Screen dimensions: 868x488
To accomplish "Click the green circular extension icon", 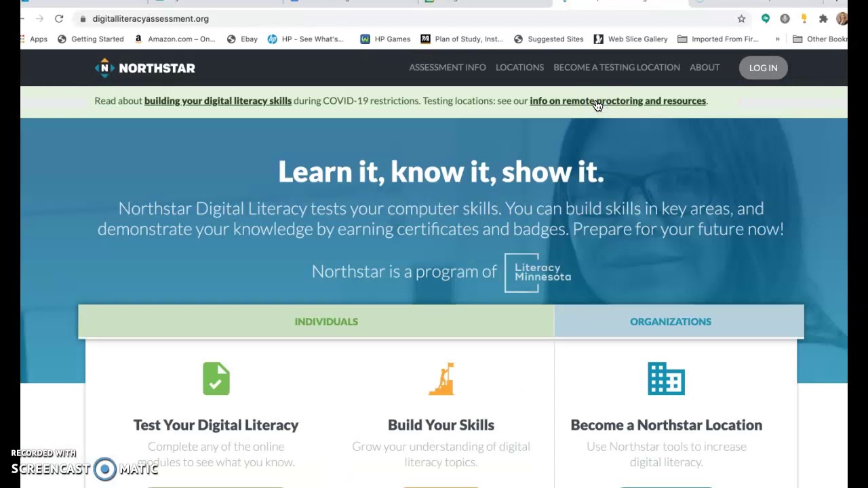I will click(x=766, y=19).
